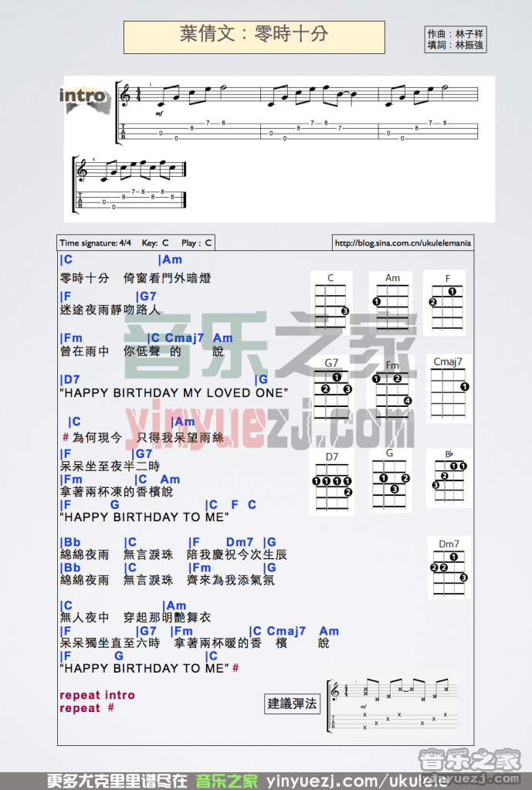Click the 建議彈法 label box

click(292, 704)
